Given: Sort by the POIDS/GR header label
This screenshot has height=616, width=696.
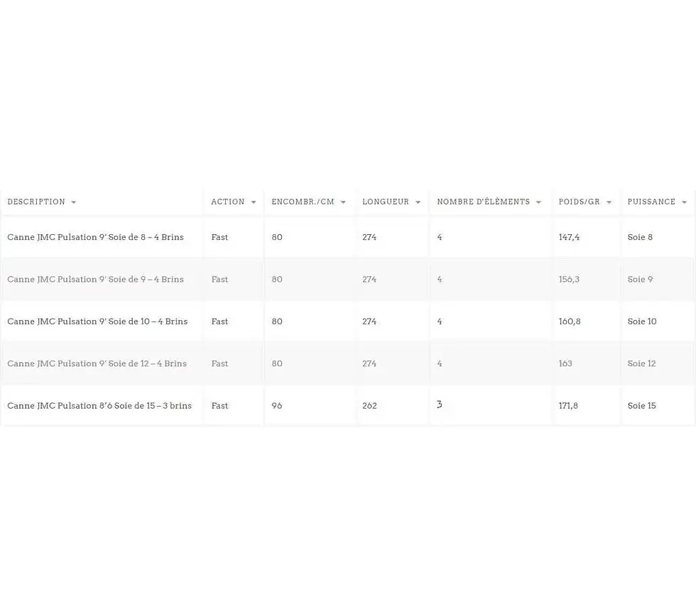Looking at the screenshot, I should (580, 202).
